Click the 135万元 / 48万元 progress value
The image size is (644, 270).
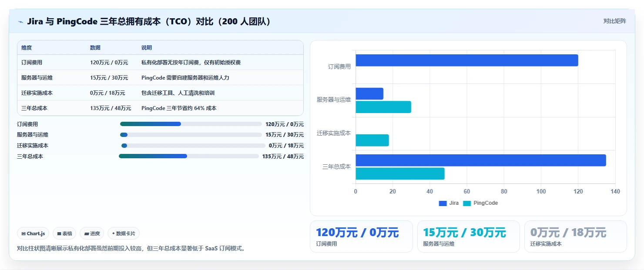pyautogui.click(x=283, y=157)
